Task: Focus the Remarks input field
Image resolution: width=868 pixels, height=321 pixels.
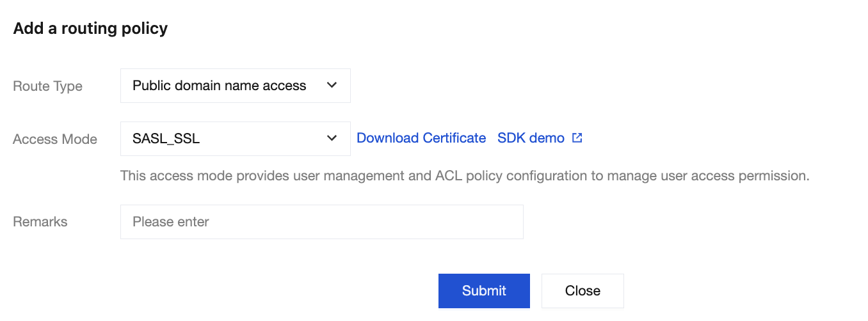Action: coord(321,222)
